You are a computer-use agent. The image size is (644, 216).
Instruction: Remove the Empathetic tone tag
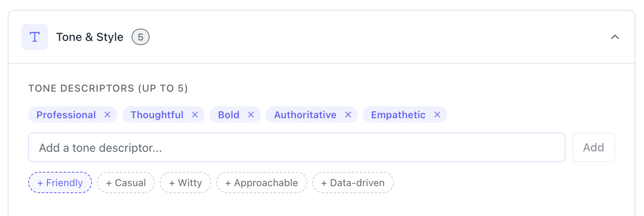(x=437, y=115)
